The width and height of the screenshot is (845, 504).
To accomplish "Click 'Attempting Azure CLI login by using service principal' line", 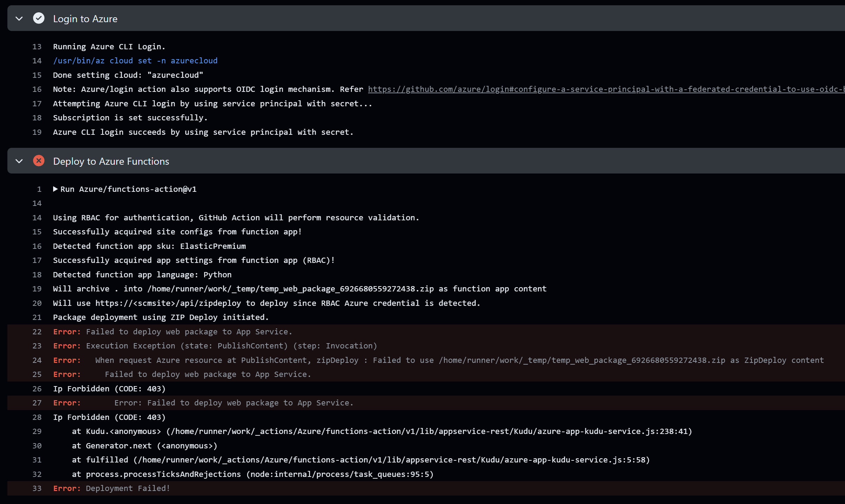I will [213, 104].
